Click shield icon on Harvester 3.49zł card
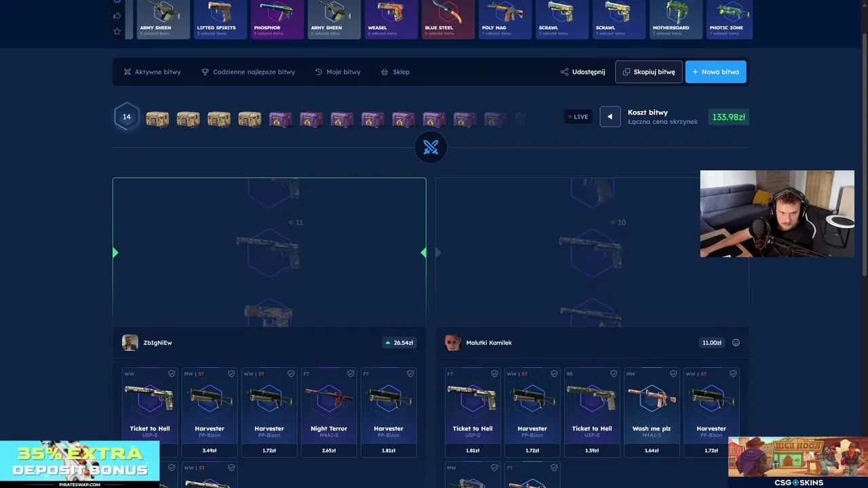 click(231, 373)
